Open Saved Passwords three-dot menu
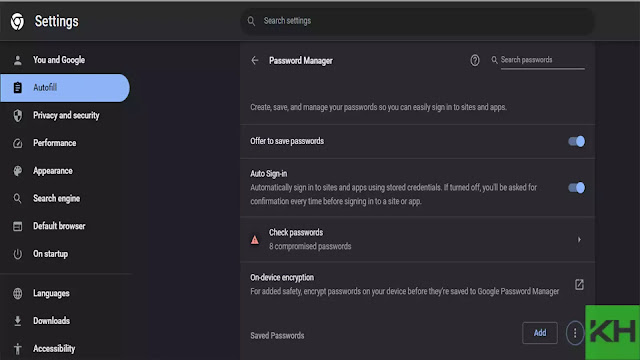The image size is (640, 360). coord(575,333)
